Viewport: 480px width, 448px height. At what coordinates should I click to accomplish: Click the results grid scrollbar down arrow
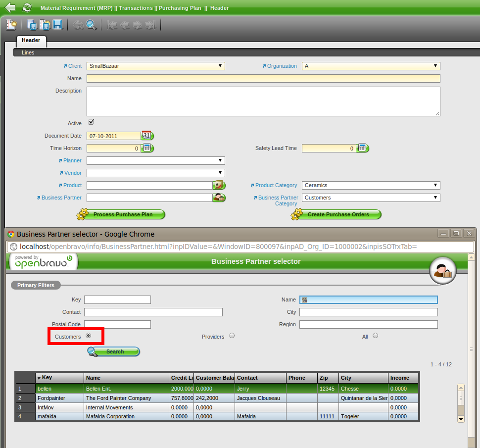coord(461,419)
